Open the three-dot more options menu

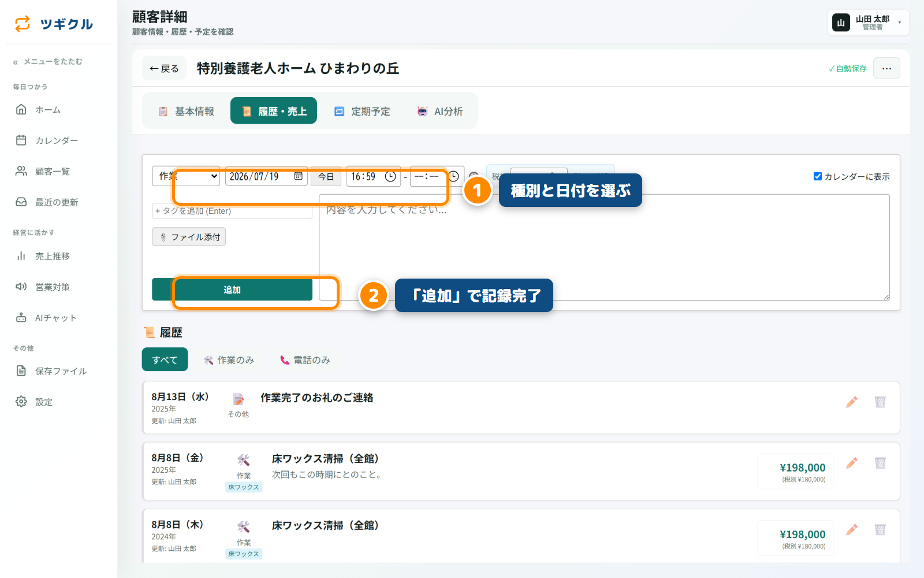[886, 68]
